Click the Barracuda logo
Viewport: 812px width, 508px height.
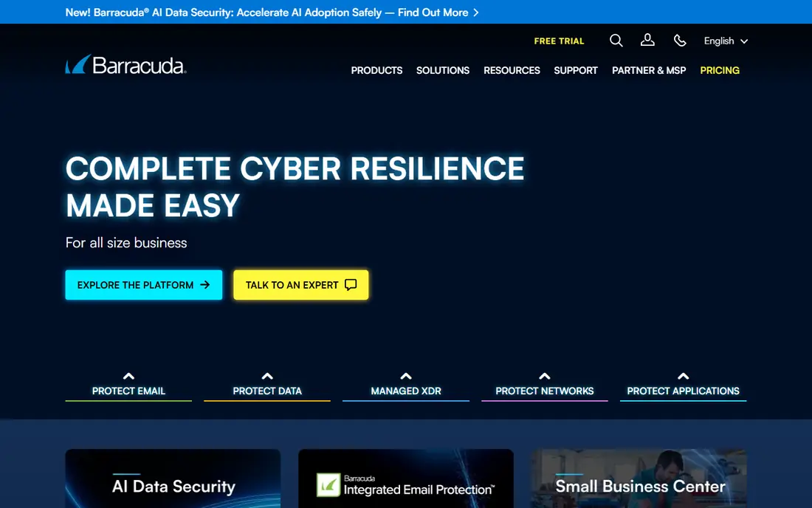[x=125, y=65]
